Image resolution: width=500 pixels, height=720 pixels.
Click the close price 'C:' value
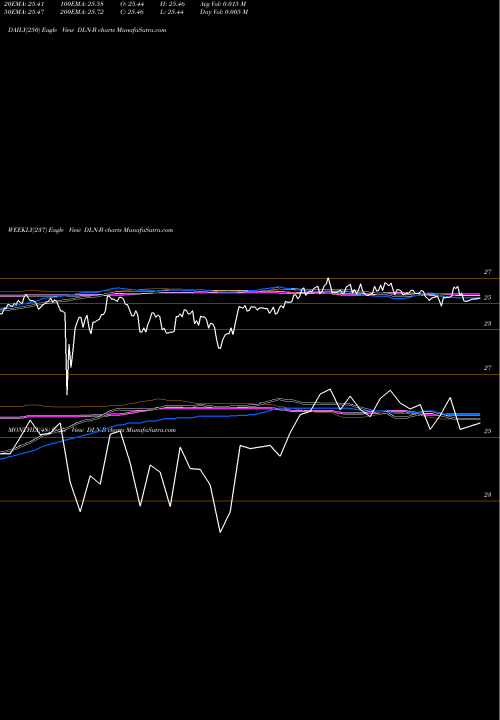[x=132, y=12]
